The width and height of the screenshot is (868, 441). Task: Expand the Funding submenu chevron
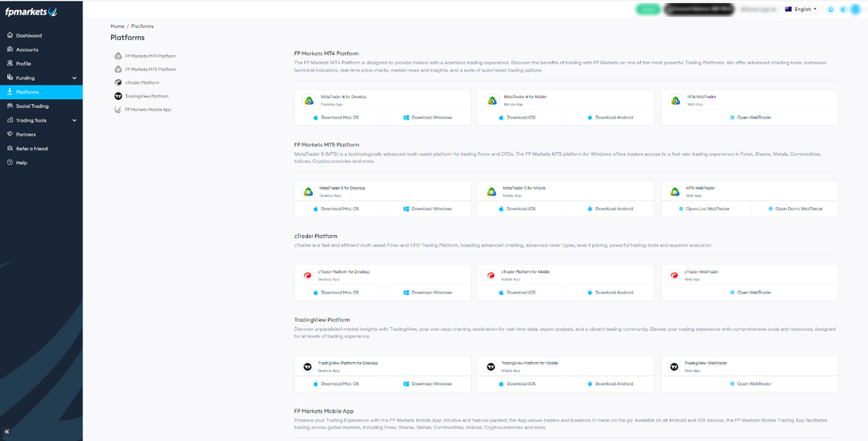[74, 78]
